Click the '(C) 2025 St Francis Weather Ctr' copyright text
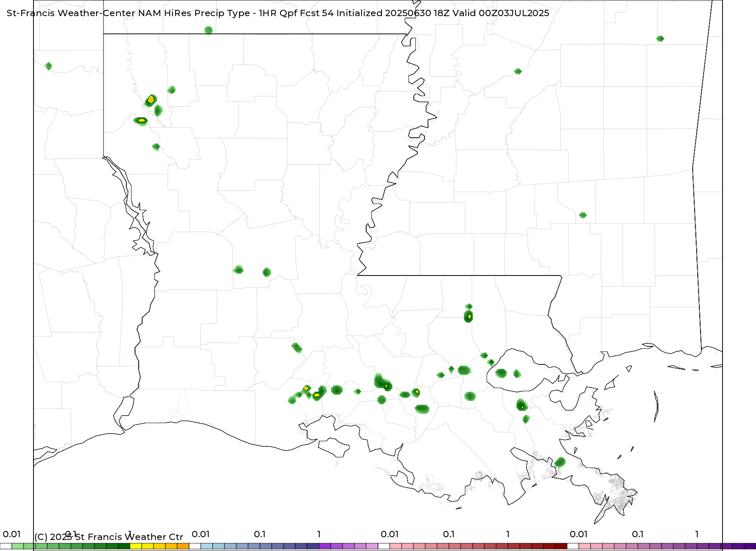This screenshot has height=551, width=756. coord(109,537)
